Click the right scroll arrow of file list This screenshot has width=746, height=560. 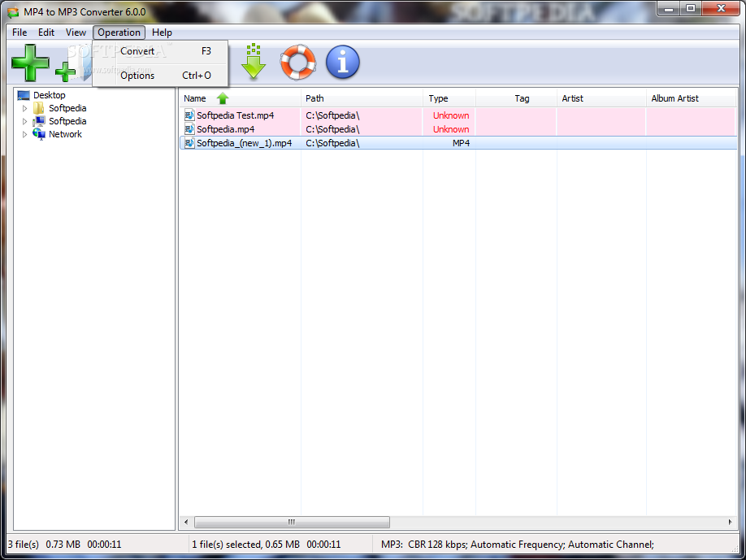pos(731,522)
